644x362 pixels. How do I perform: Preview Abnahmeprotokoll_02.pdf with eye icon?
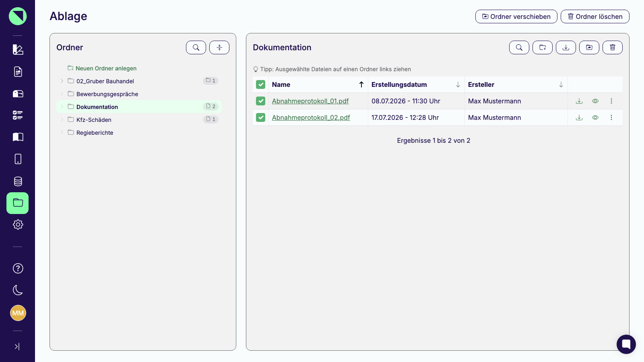pos(595,117)
